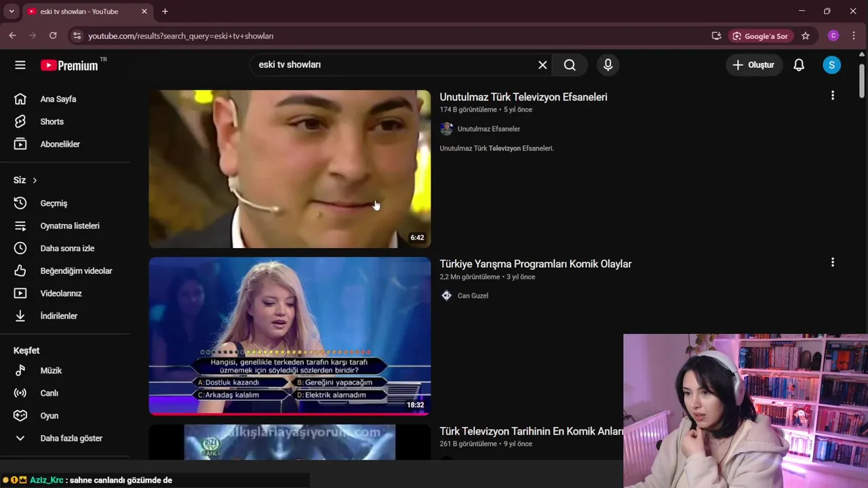Open the Unutulmaz Efsaneler channel

489,129
